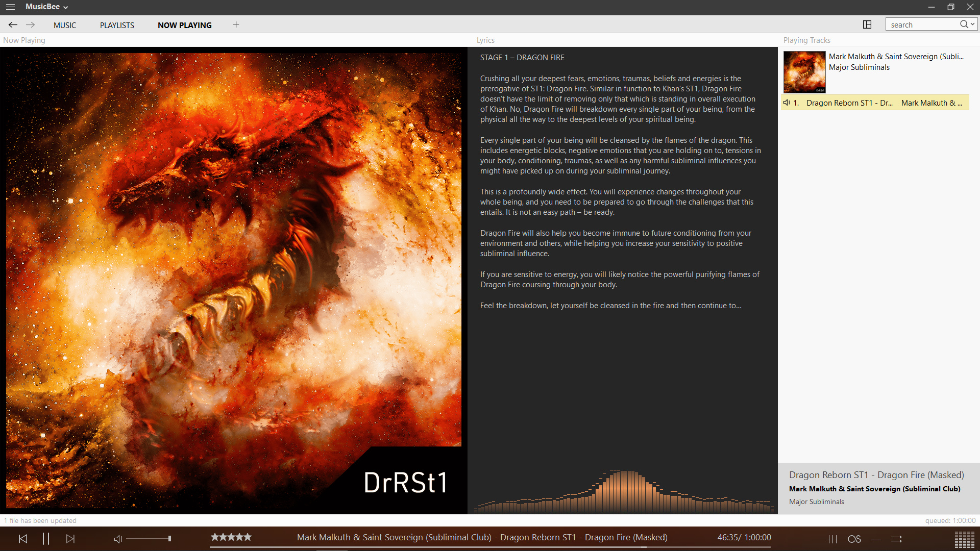Skip to previous track

pos(23,539)
